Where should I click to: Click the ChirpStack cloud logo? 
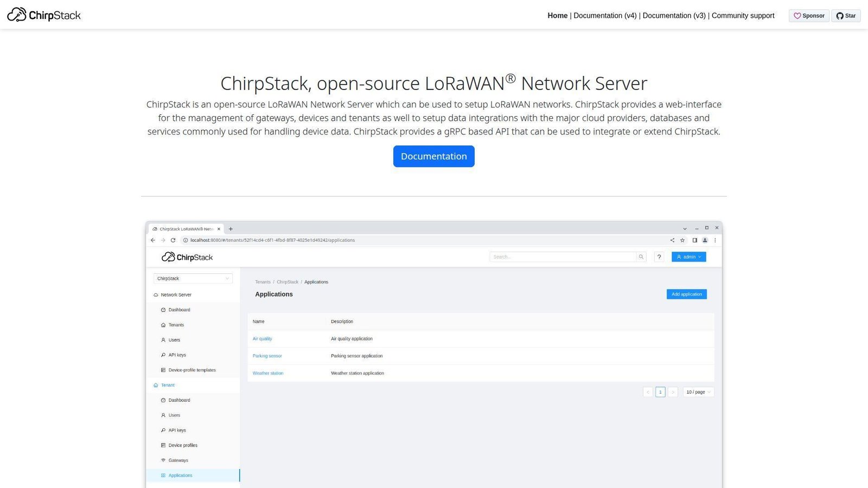tap(168, 256)
